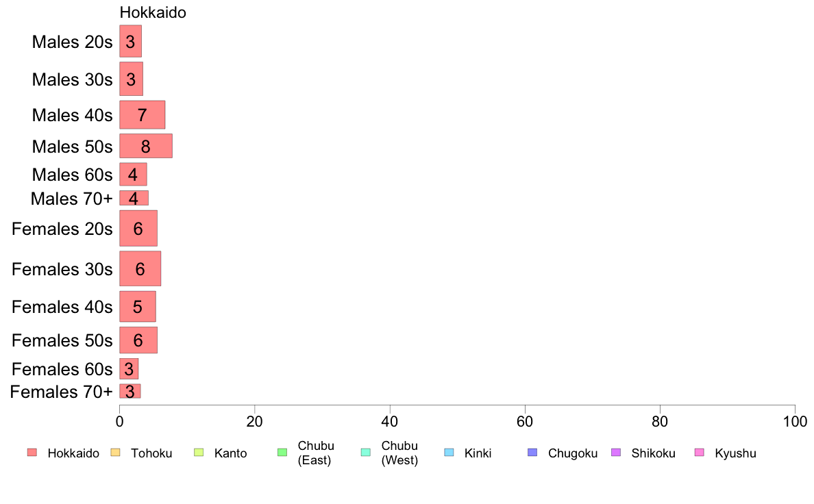Click the Males 20s bar

(130, 41)
